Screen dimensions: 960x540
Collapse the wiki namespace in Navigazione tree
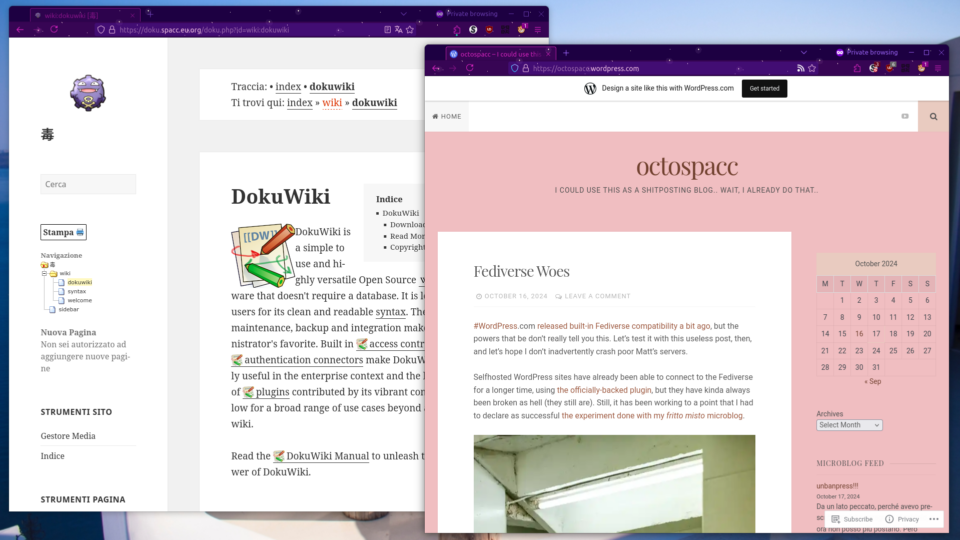[44, 274]
